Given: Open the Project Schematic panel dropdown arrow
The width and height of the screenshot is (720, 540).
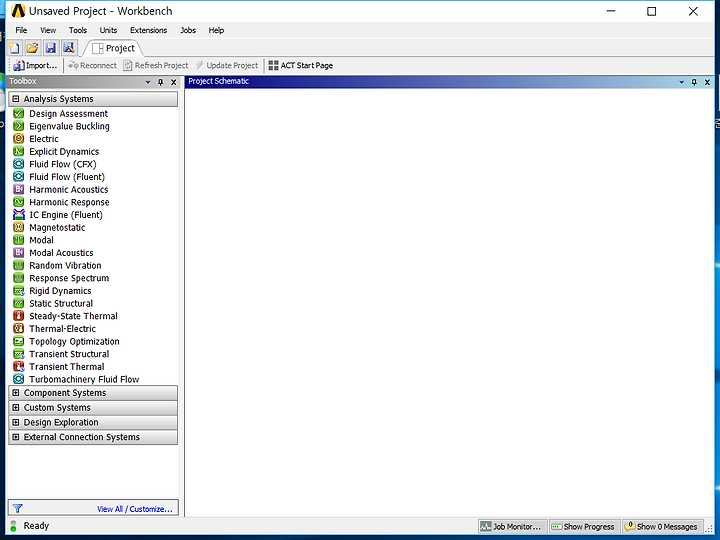Looking at the screenshot, I should click(681, 82).
